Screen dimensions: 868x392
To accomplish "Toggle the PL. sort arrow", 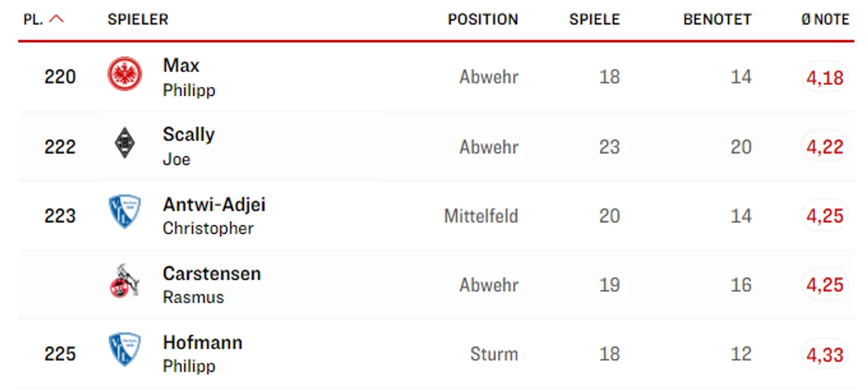I will tap(56, 19).
